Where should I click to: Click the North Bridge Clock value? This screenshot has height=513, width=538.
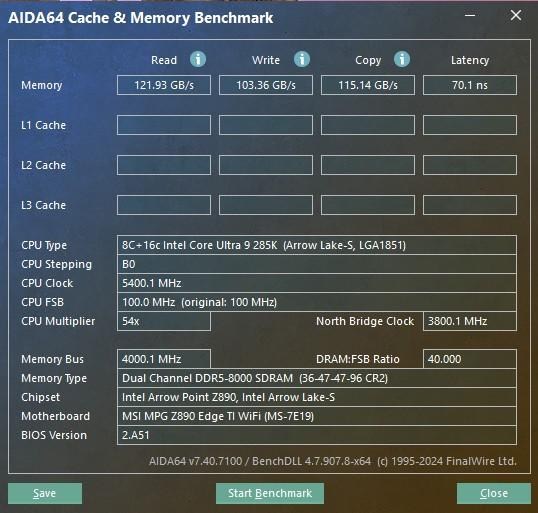click(470, 321)
